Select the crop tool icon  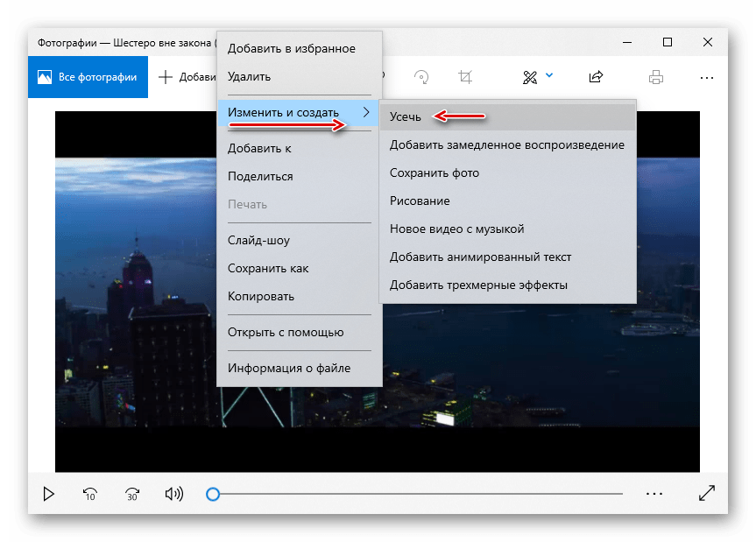465,77
